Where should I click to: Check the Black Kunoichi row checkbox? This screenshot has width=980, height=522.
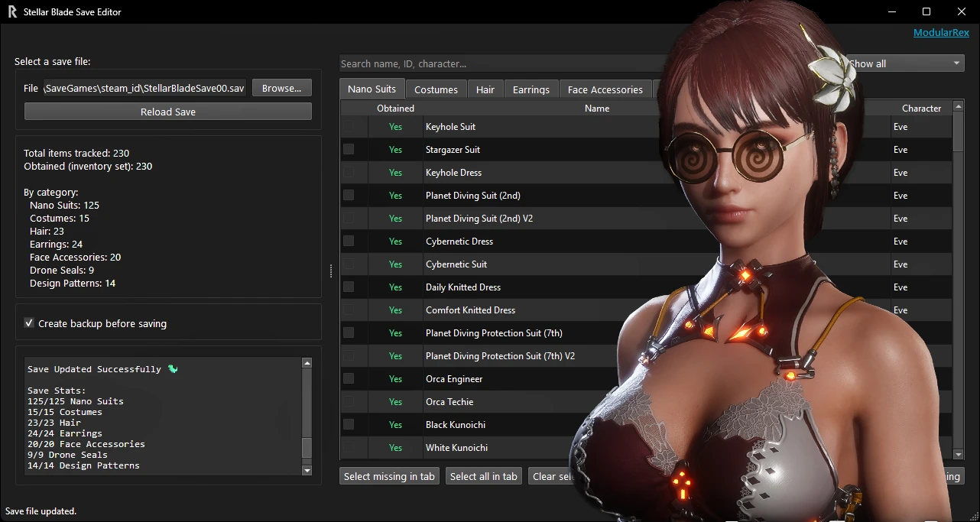[x=349, y=425]
